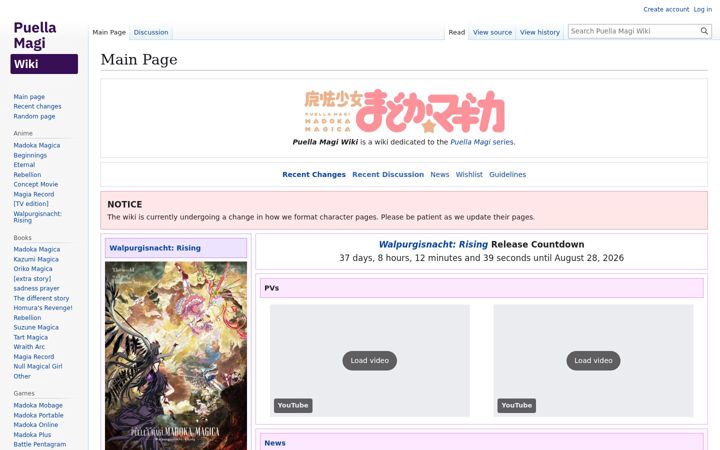Viewport: 720px width, 450px height.
Task: Open the Walpurgisnacht: Rising poster image
Action: (176, 356)
